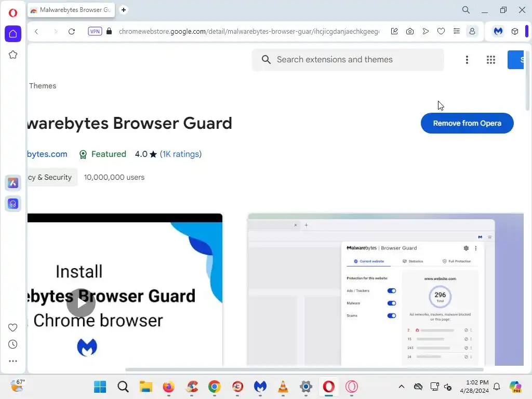Viewport: 532px width, 399px height.
Task: Open the Themes navigation tab
Action: [x=43, y=86]
